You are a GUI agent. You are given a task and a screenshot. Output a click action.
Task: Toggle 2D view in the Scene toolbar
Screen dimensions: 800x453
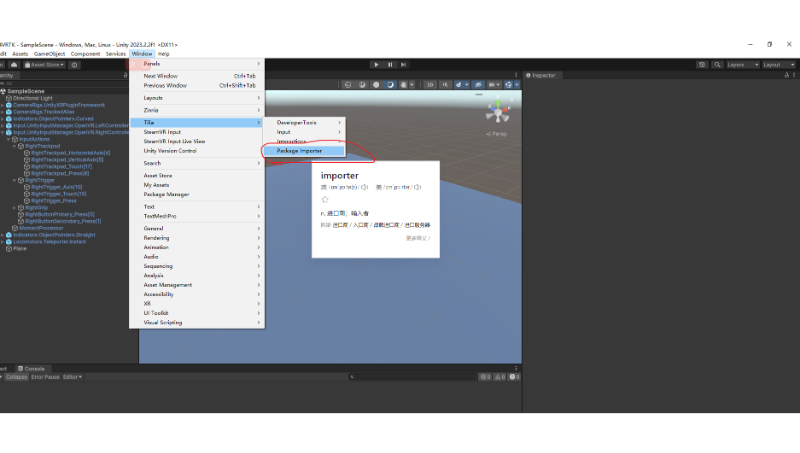coord(430,85)
